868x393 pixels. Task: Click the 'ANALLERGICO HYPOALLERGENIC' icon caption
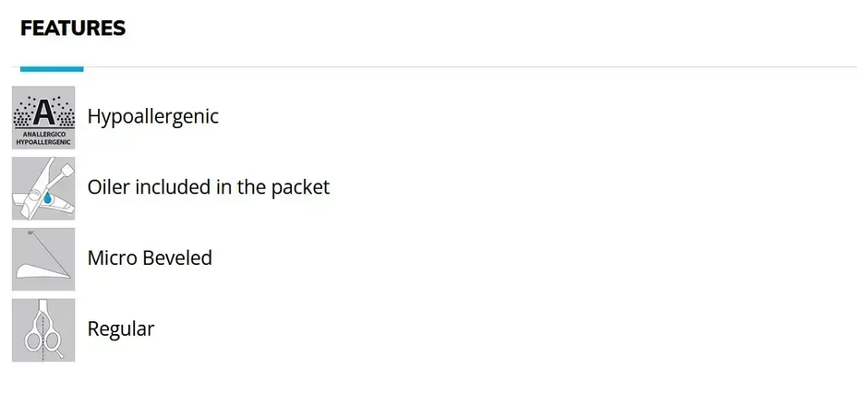(43, 138)
